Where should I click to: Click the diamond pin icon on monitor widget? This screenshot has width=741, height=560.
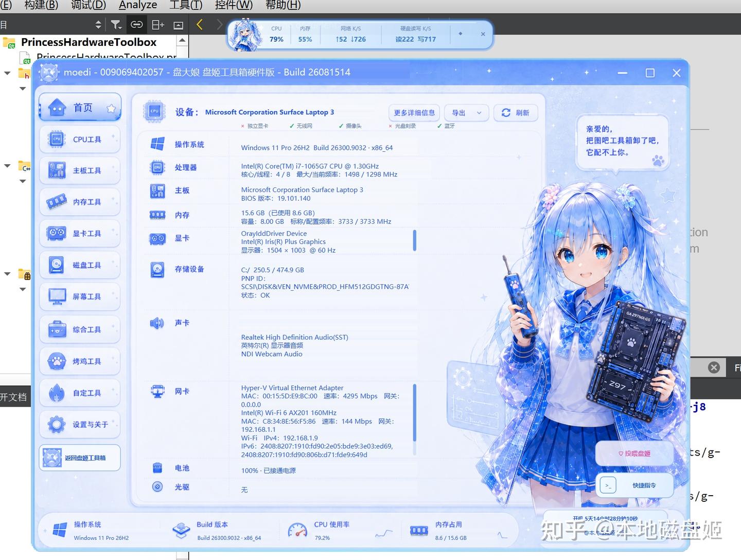pyautogui.click(x=460, y=34)
